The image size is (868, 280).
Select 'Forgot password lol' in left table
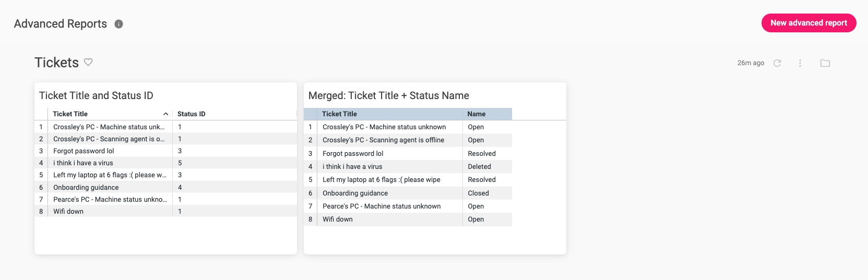84,151
